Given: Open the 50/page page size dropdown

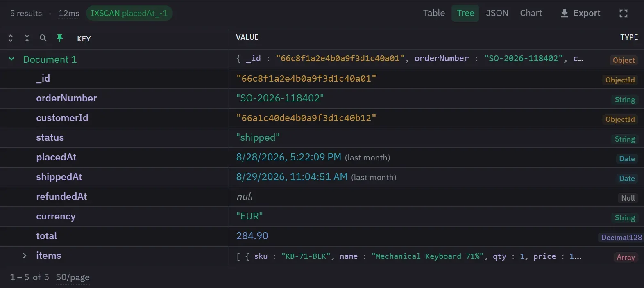Looking at the screenshot, I should 73,277.
